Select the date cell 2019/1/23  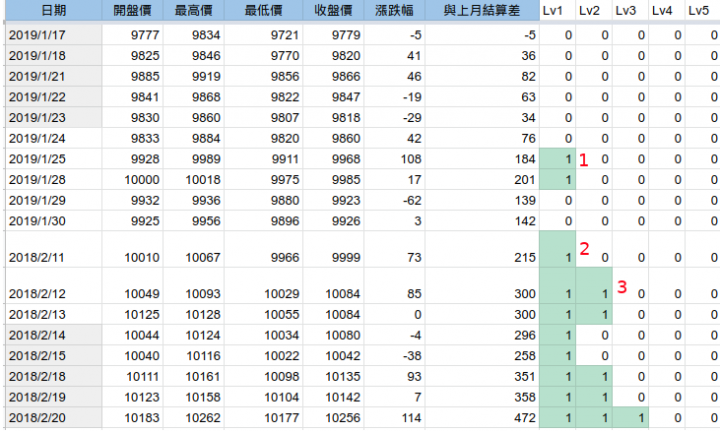[53, 118]
